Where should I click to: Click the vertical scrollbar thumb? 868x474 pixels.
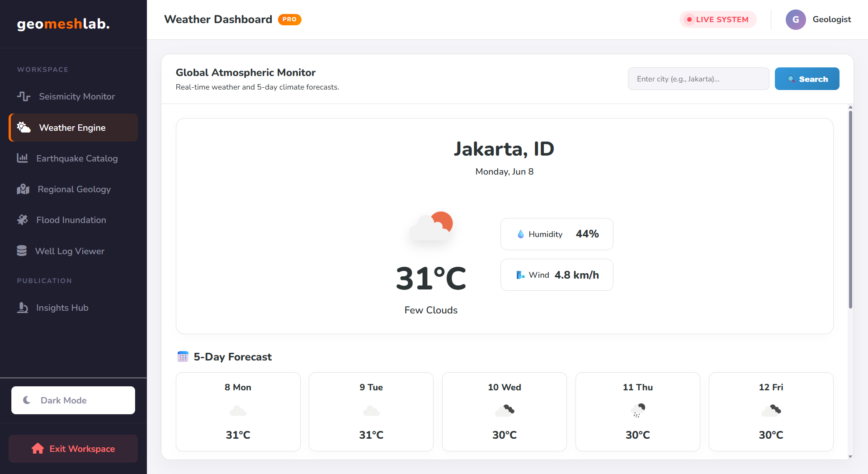850,209
